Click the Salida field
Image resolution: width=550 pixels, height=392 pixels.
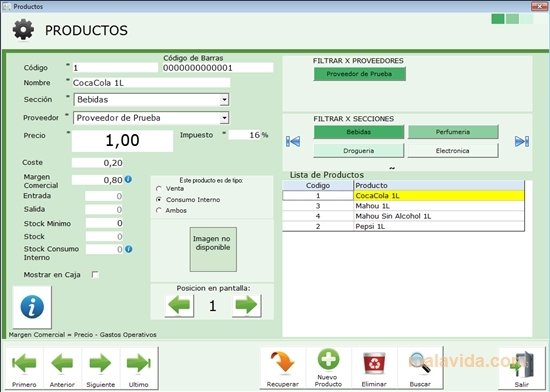104,210
